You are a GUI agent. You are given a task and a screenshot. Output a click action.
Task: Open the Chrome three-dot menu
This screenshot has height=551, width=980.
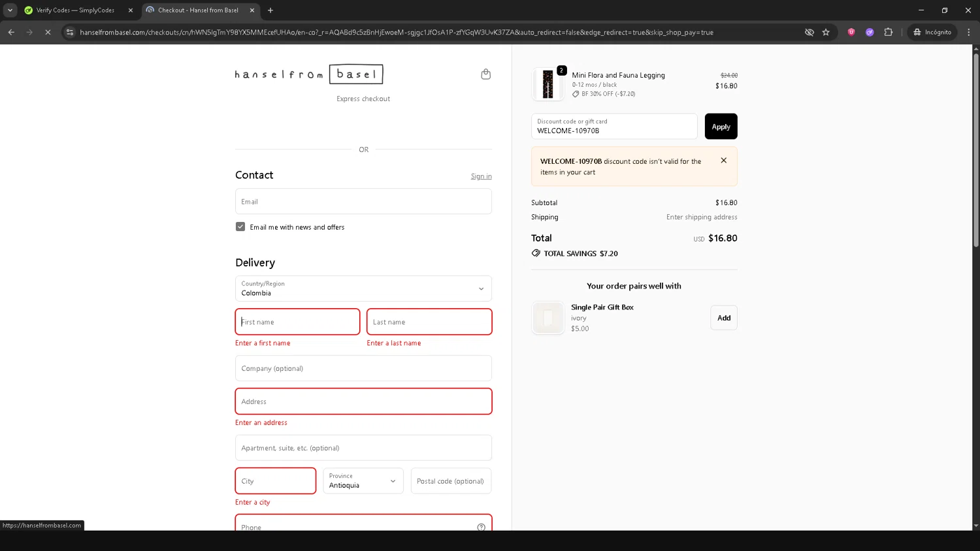tap(969, 32)
